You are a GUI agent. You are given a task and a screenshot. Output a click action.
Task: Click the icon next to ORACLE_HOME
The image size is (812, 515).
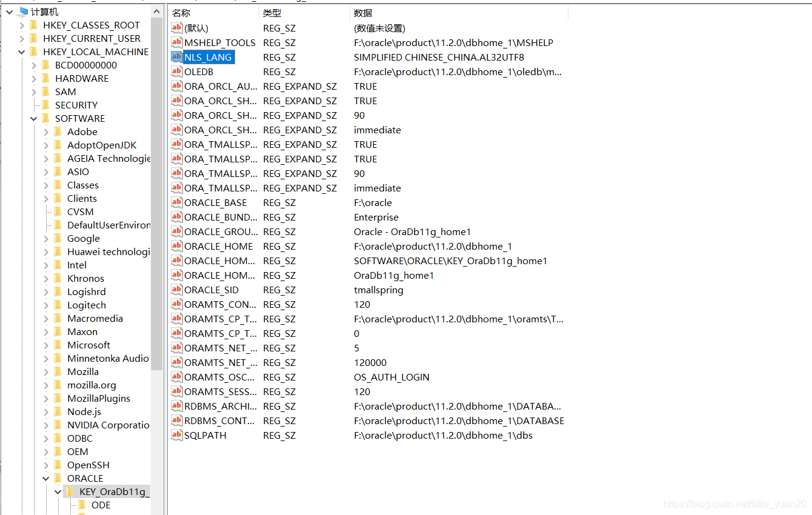click(177, 246)
